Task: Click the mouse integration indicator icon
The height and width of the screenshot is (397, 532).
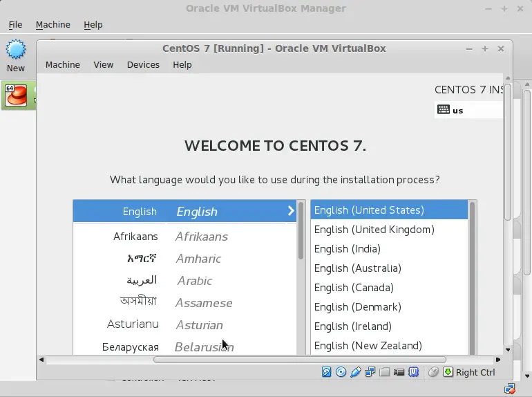Action: point(433,372)
